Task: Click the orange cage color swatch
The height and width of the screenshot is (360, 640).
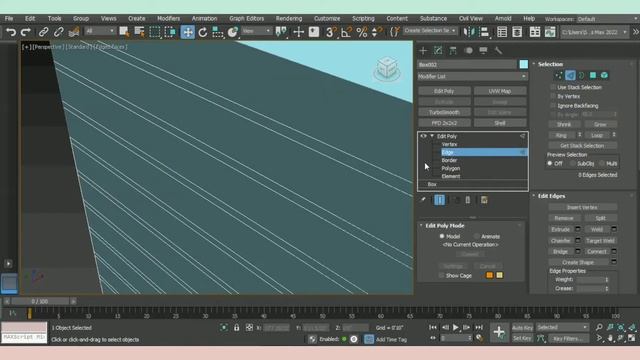Action: point(489,275)
